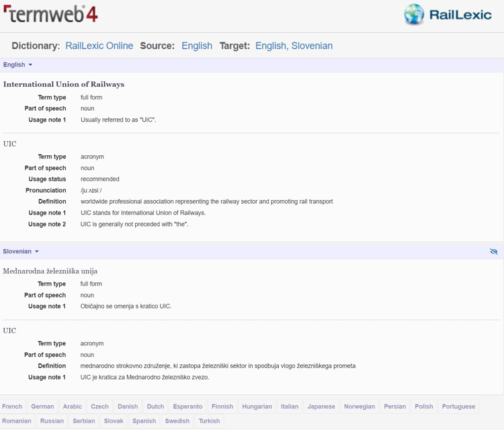
Task: Select the Portuguese language button
Action: pyautogui.click(x=458, y=406)
